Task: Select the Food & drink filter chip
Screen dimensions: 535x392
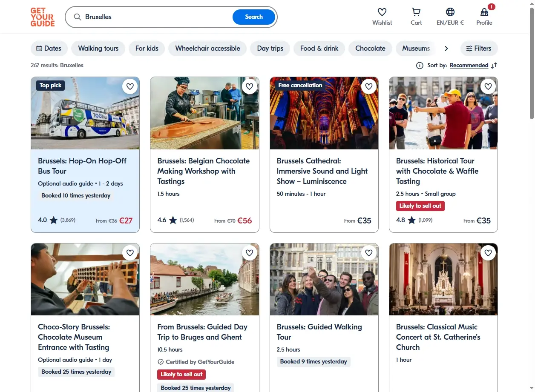Action: 319,49
